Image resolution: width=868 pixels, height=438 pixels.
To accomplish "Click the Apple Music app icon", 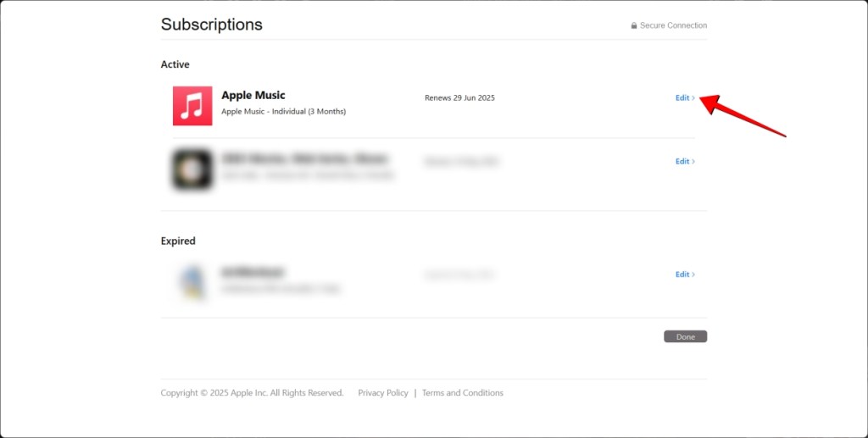I will [192, 106].
